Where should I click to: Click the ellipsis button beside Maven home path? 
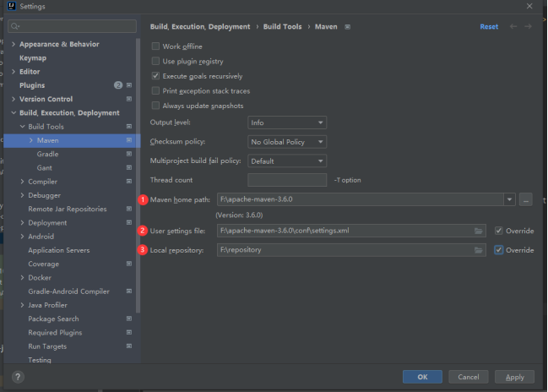tap(526, 199)
